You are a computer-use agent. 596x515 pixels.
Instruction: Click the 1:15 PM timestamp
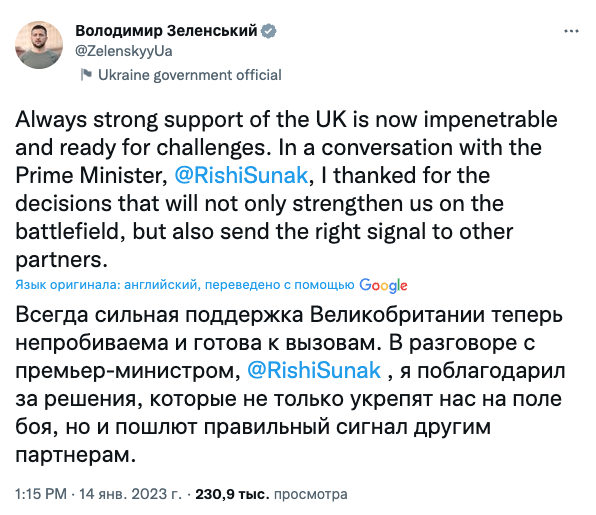click(41, 494)
